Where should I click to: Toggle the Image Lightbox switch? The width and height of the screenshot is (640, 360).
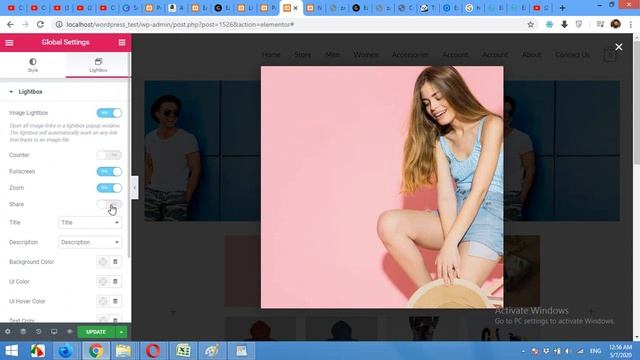(x=109, y=113)
